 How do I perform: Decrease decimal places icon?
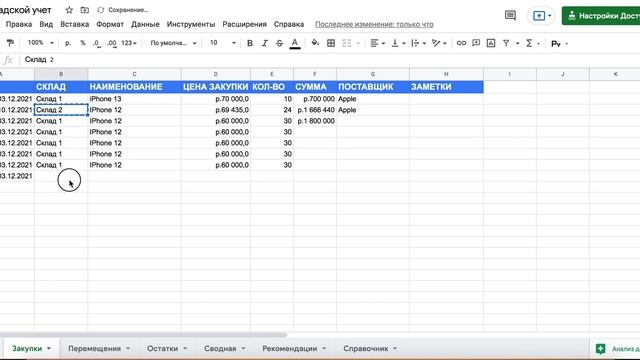97,43
